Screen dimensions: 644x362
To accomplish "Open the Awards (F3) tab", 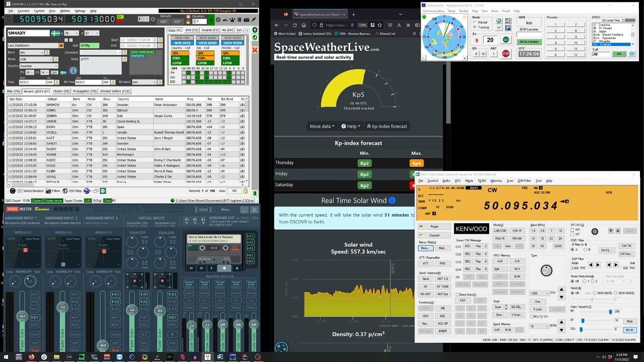I will (210, 30).
